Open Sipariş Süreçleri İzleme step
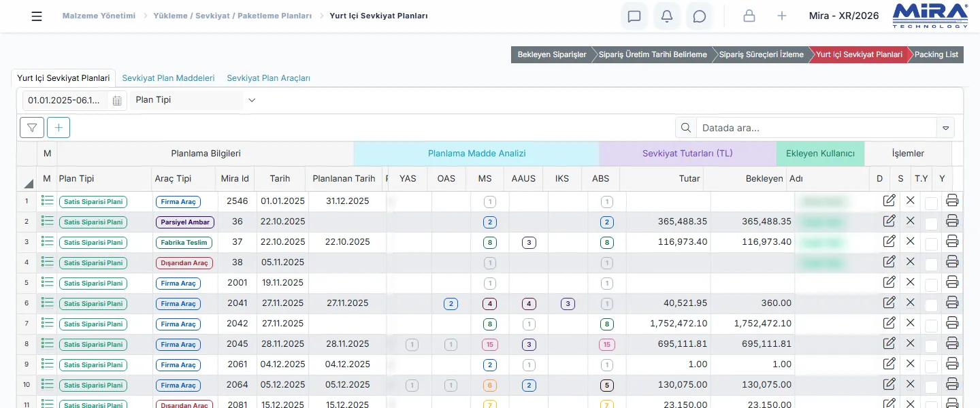Screen dimensions: 980x408 coord(762,54)
